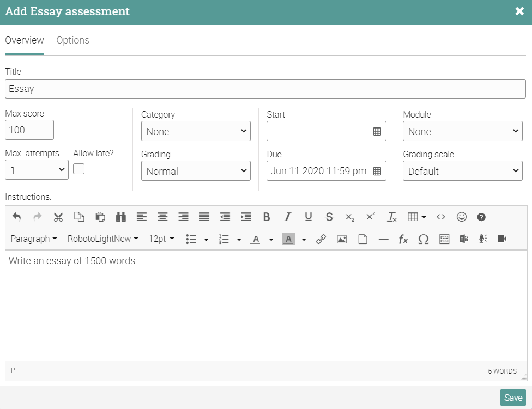This screenshot has width=532, height=409.
Task: Select the Overview tab
Action: tap(25, 40)
